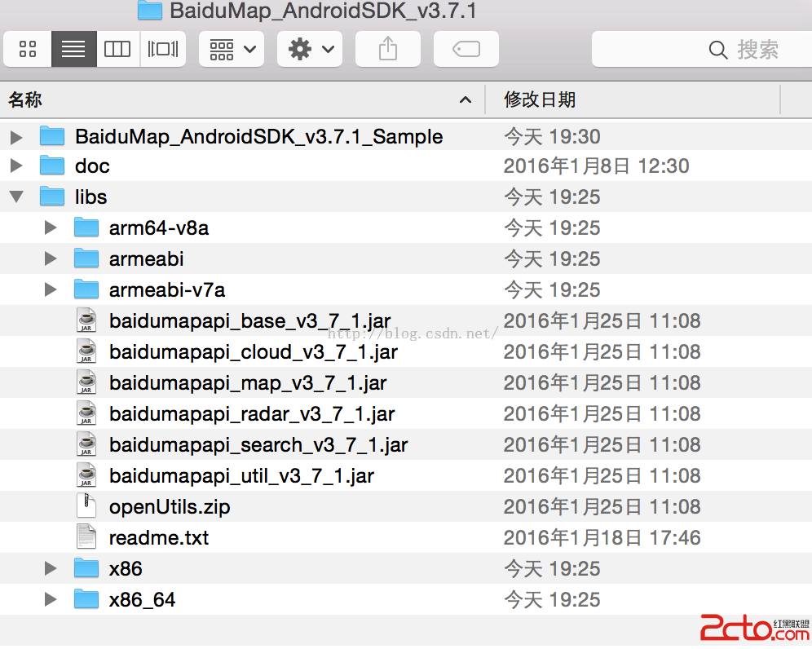The width and height of the screenshot is (812, 649).
Task: Select the libs folder icon
Action: (x=52, y=196)
